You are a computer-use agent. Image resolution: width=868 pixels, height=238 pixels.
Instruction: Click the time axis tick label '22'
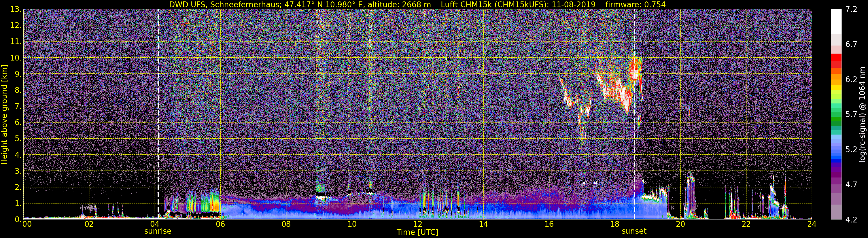click(x=746, y=224)
